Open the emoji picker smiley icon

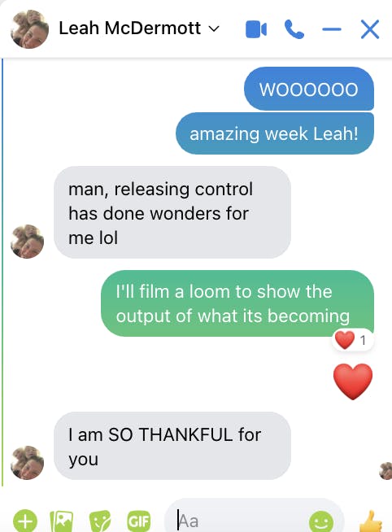[321, 521]
